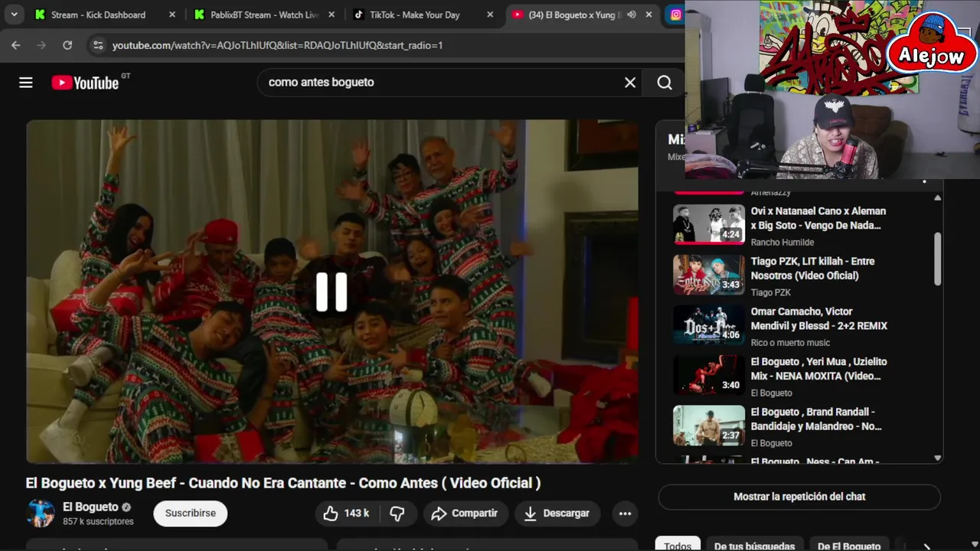Click the Tiago PZK channel text
Image resolution: width=980 pixels, height=551 pixels.
tap(771, 292)
